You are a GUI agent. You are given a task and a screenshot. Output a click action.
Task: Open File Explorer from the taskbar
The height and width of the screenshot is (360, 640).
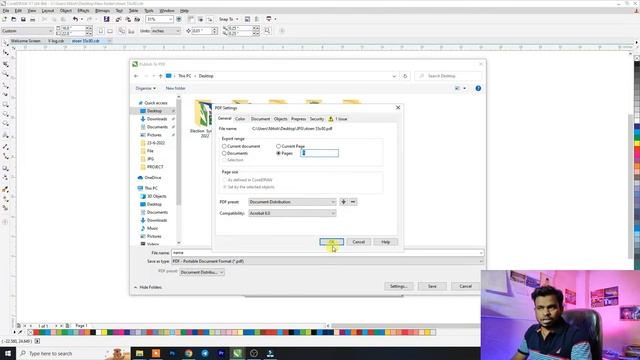[x=139, y=353]
